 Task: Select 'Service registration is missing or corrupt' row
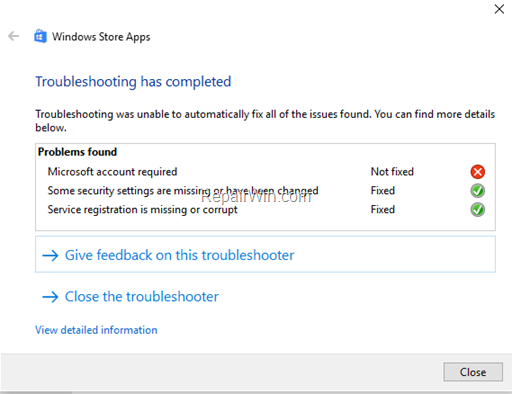(x=265, y=210)
